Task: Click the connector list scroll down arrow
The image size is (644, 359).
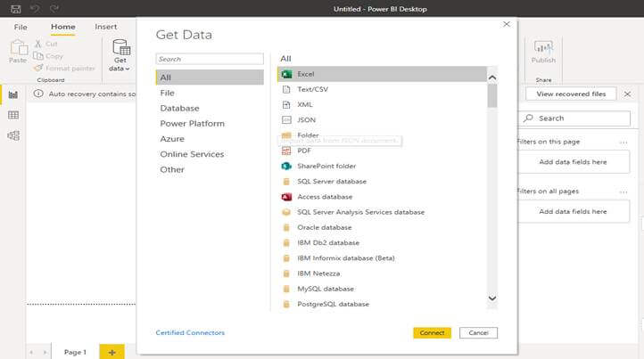Action: [492, 298]
